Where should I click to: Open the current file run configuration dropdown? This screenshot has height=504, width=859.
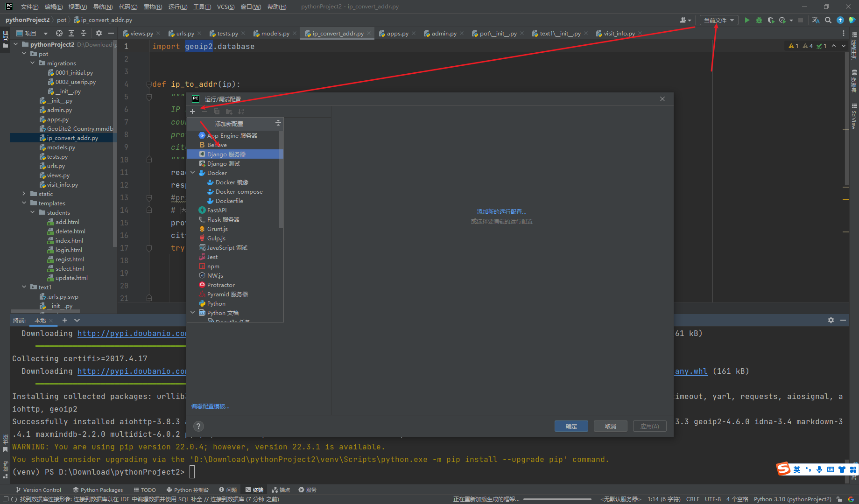[x=719, y=20]
